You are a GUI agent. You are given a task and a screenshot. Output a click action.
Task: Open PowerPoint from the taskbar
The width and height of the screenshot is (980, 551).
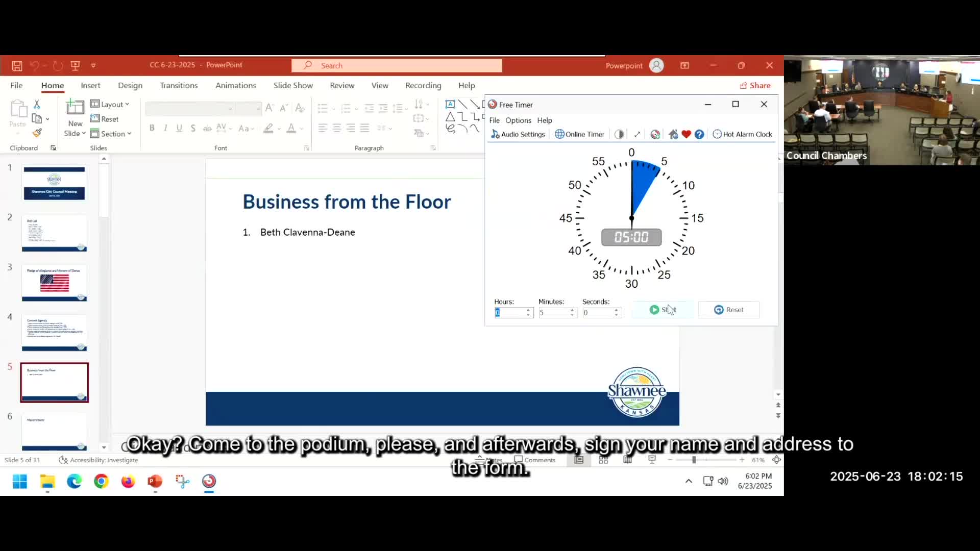[x=155, y=481]
